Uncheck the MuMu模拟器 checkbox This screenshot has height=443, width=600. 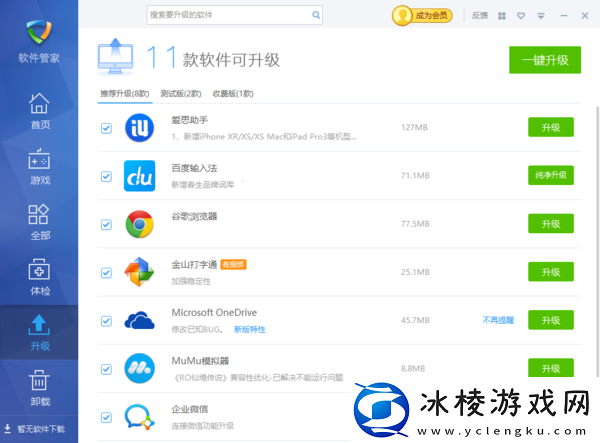coord(106,369)
